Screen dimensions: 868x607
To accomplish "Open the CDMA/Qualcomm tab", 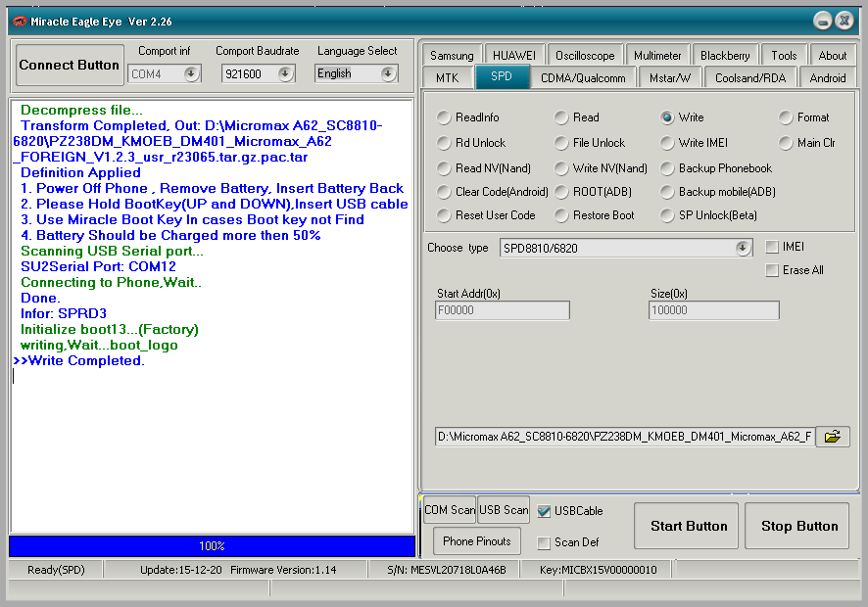I will pyautogui.click(x=583, y=78).
